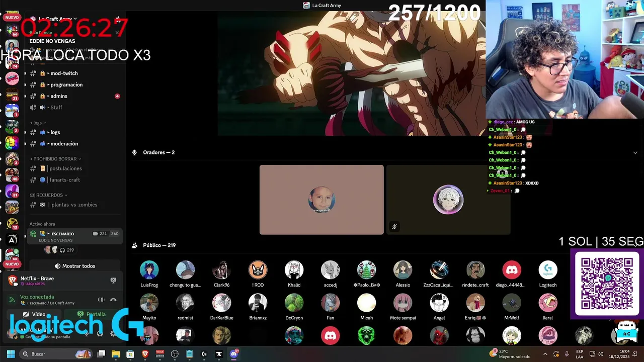Click Mostrar todos button
Image resolution: width=644 pixels, height=362 pixels.
tap(74, 266)
